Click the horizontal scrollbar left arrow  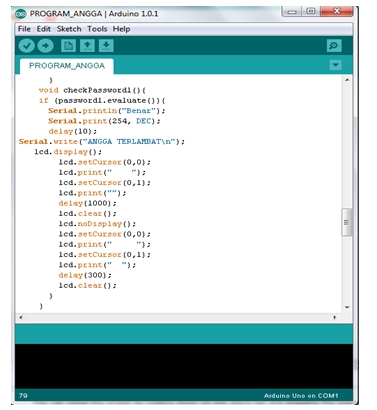click(x=21, y=317)
